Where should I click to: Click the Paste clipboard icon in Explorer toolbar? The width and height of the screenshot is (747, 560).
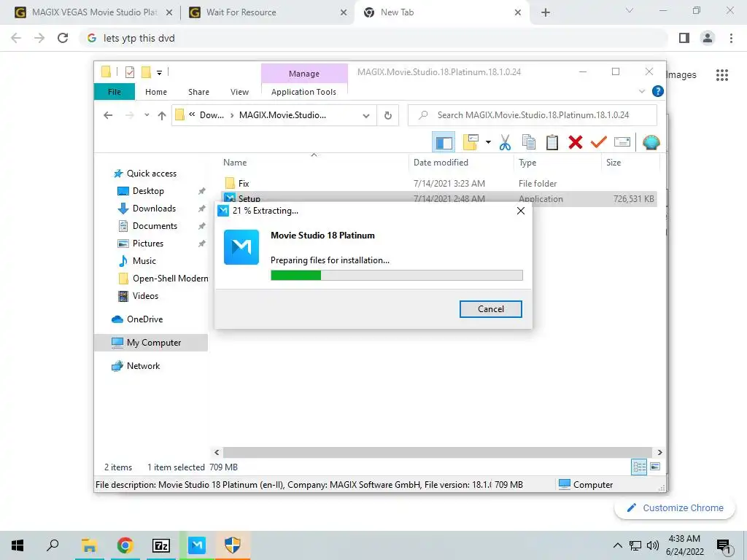(551, 142)
